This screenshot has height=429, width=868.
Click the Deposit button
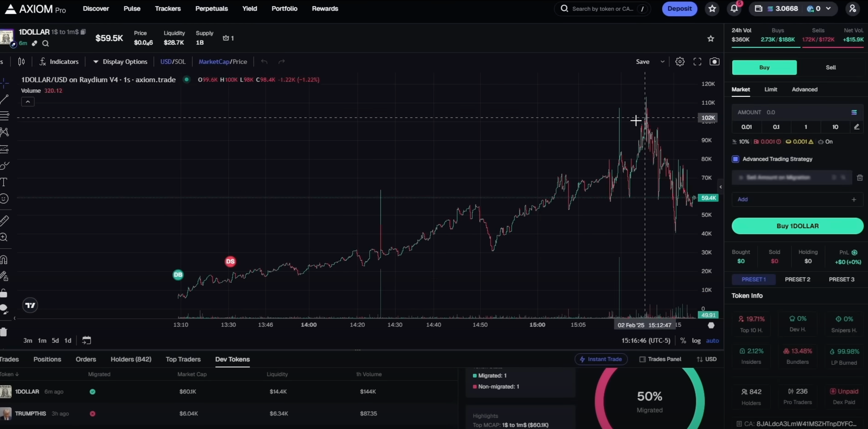[x=679, y=8]
